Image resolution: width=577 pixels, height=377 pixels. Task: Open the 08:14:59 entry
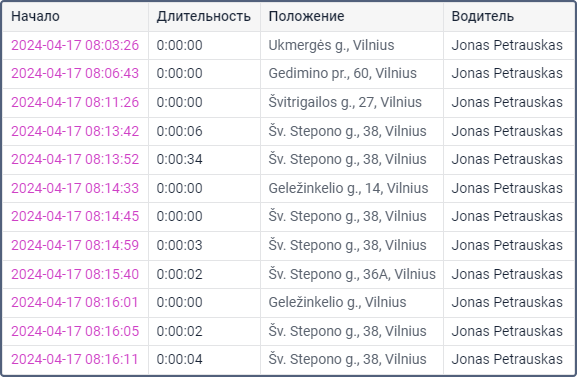tap(75, 245)
